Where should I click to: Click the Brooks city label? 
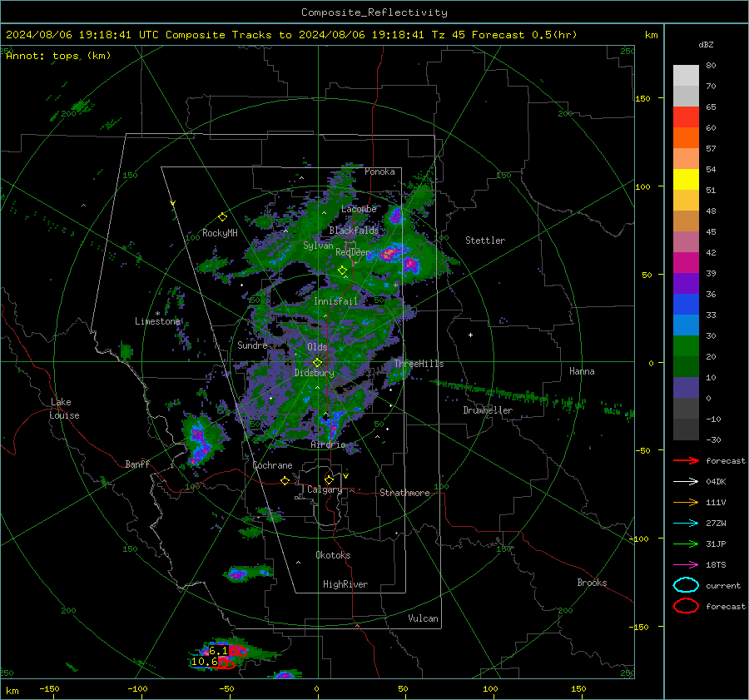point(592,583)
